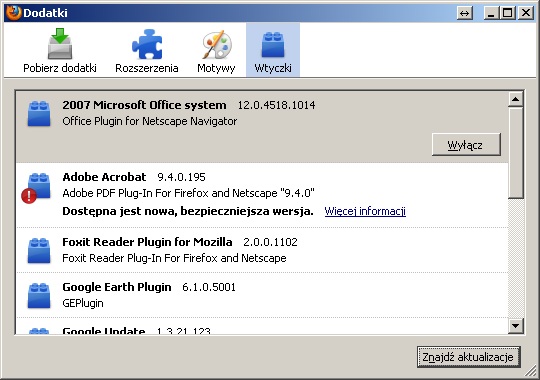Minimize the Dodatki window
Viewport: 540px width, 380px height.
pyautogui.click(x=491, y=13)
